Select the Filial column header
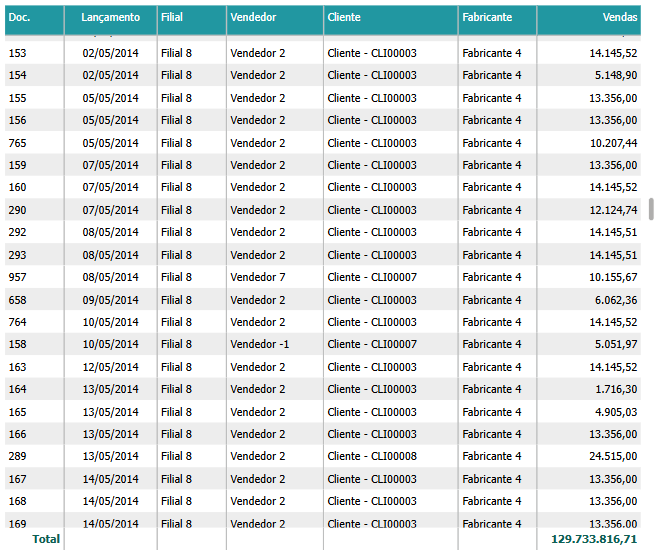Viewport: 658px width, 553px height. 172,18
